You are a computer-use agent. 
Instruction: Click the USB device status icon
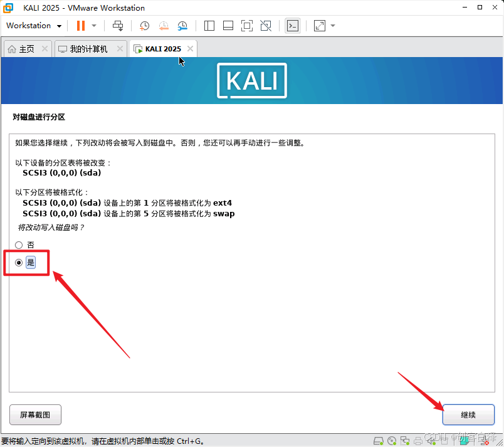(x=444, y=441)
